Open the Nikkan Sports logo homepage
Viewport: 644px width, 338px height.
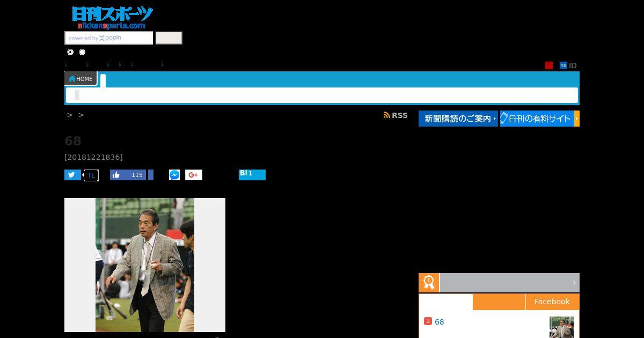click(x=112, y=18)
